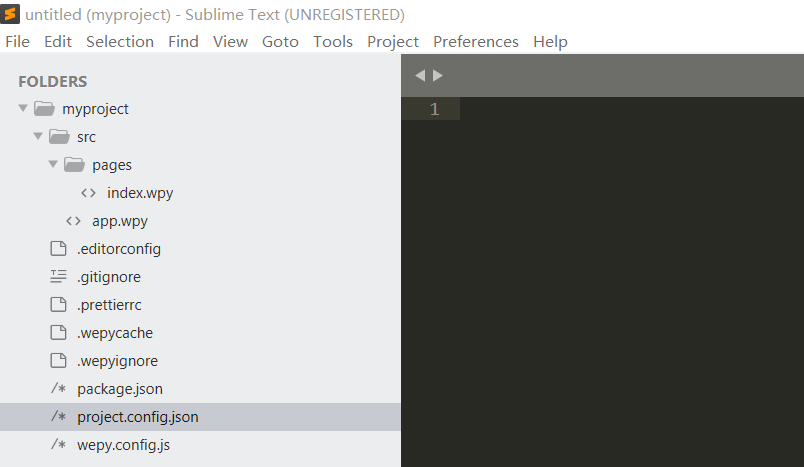Open the Preferences menu
Viewport: 804px width, 467px height.
[x=476, y=42]
